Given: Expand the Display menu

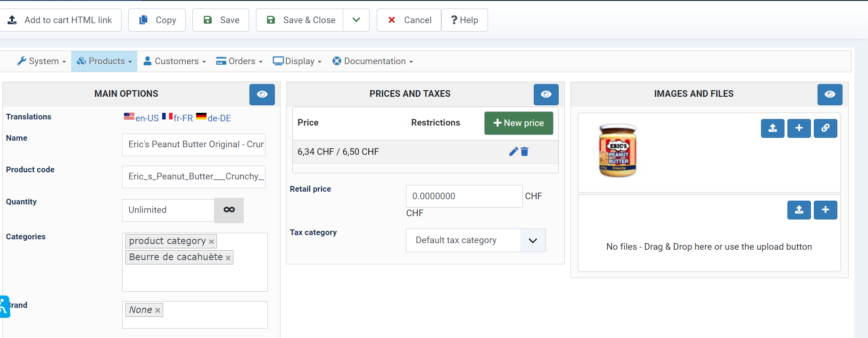Looking at the screenshot, I should [297, 61].
